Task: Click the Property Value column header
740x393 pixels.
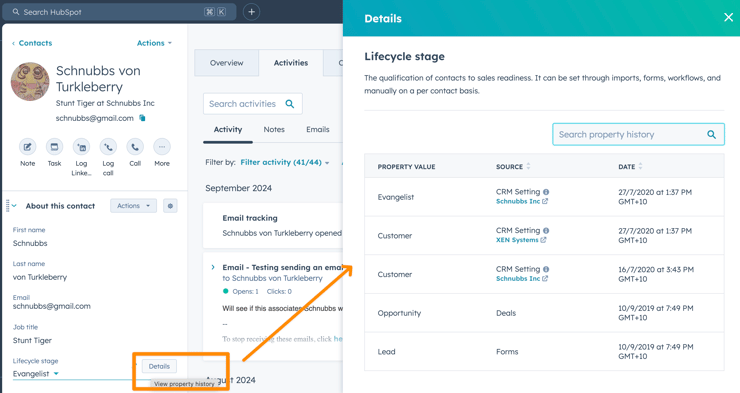Action: (x=406, y=167)
